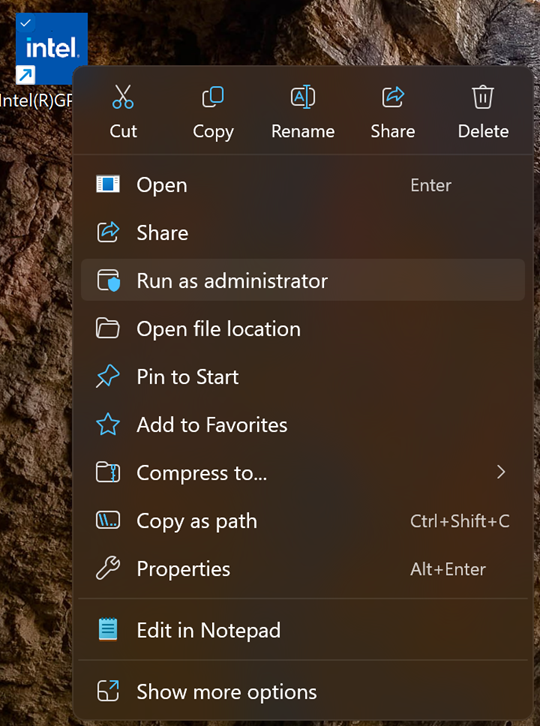
Task: Click the wrench icon beside Properties
Action: point(108,568)
